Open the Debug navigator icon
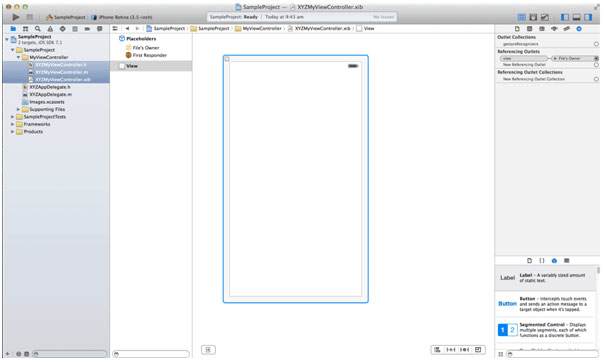Viewport: 604px width, 360px height. point(75,29)
